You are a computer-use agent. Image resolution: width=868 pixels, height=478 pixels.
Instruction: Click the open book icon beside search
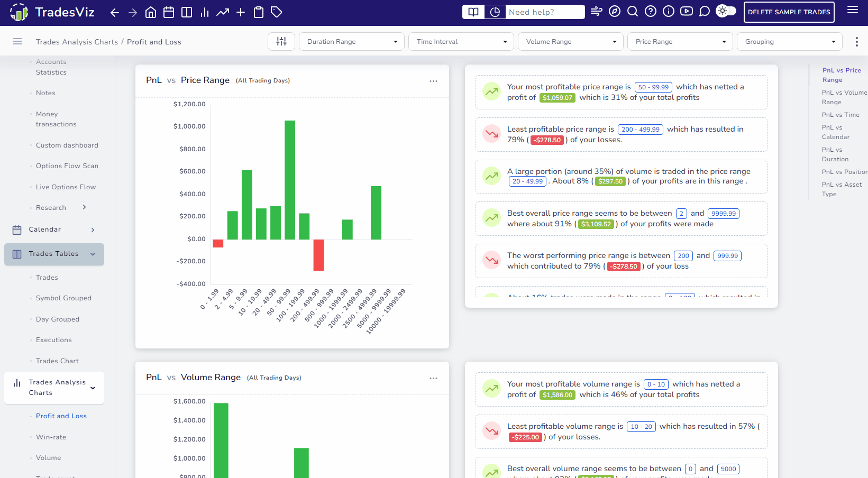[473, 12]
